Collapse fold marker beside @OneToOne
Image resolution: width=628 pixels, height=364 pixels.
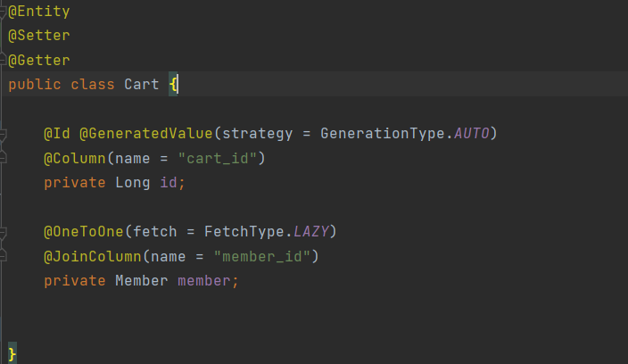pyautogui.click(x=3, y=232)
